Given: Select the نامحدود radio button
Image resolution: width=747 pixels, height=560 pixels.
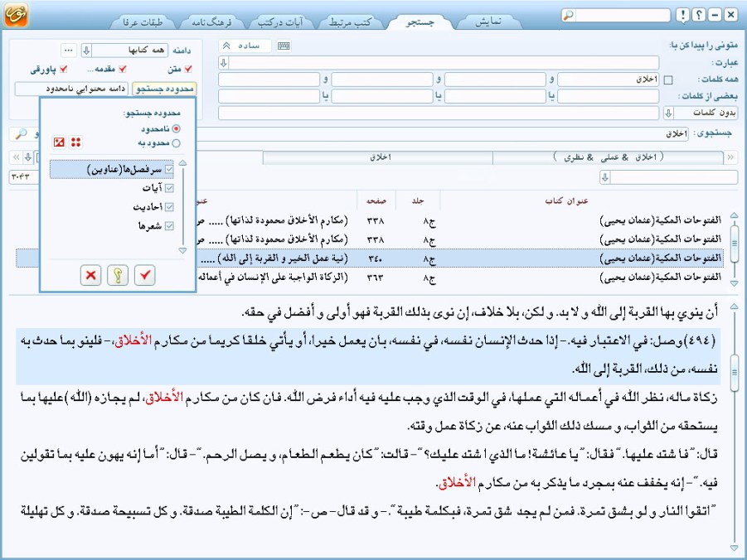Looking at the screenshot, I should (177, 128).
